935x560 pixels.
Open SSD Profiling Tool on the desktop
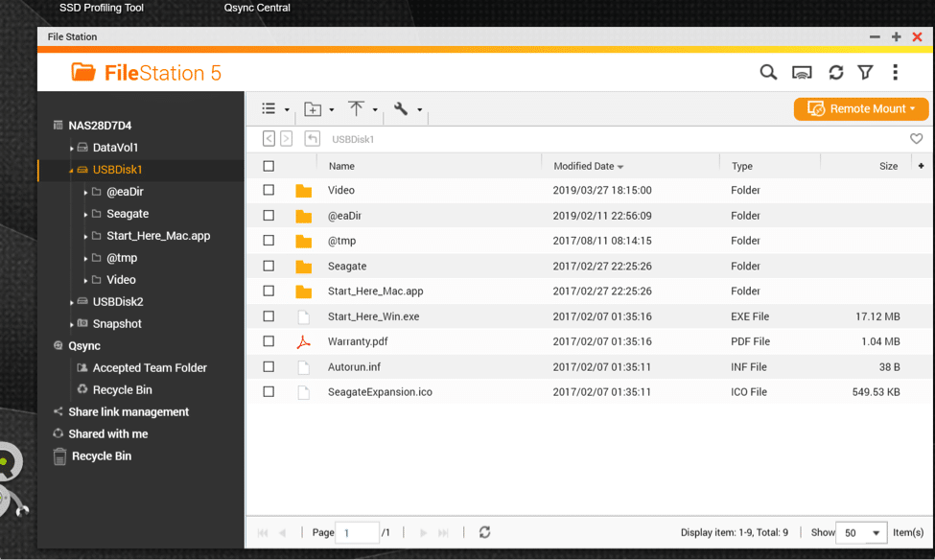[102, 8]
